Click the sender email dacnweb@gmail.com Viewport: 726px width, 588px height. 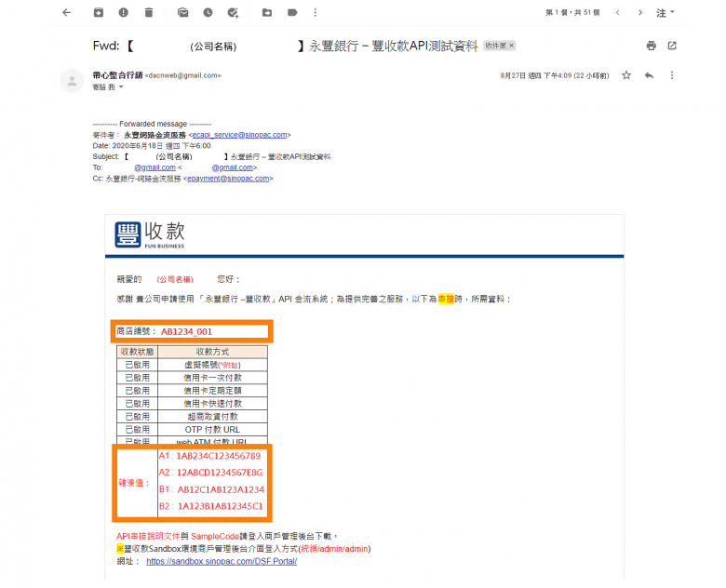182,75
